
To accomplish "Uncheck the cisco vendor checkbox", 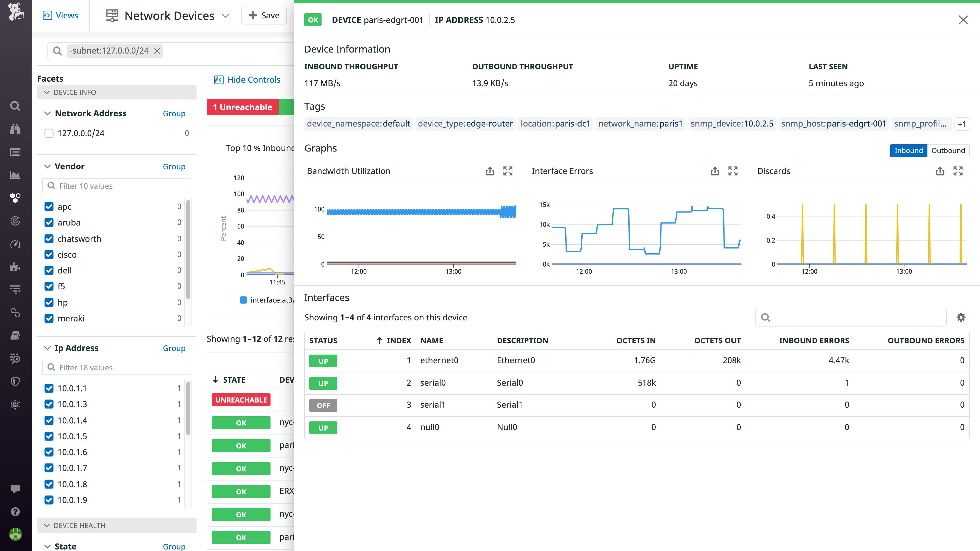I will click(49, 254).
